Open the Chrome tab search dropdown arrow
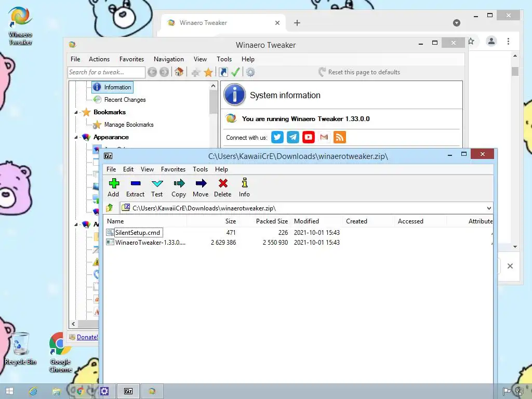 pyautogui.click(x=457, y=23)
